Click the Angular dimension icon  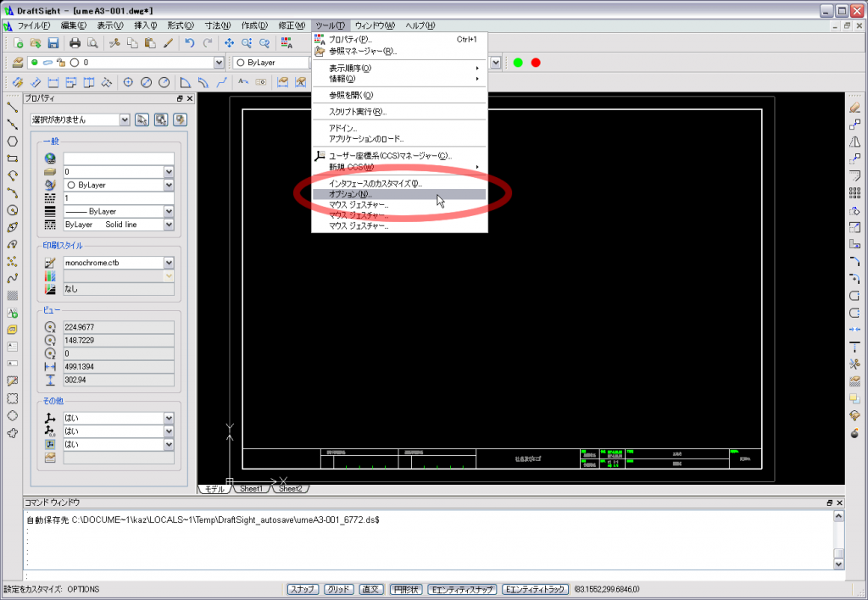[x=186, y=82]
